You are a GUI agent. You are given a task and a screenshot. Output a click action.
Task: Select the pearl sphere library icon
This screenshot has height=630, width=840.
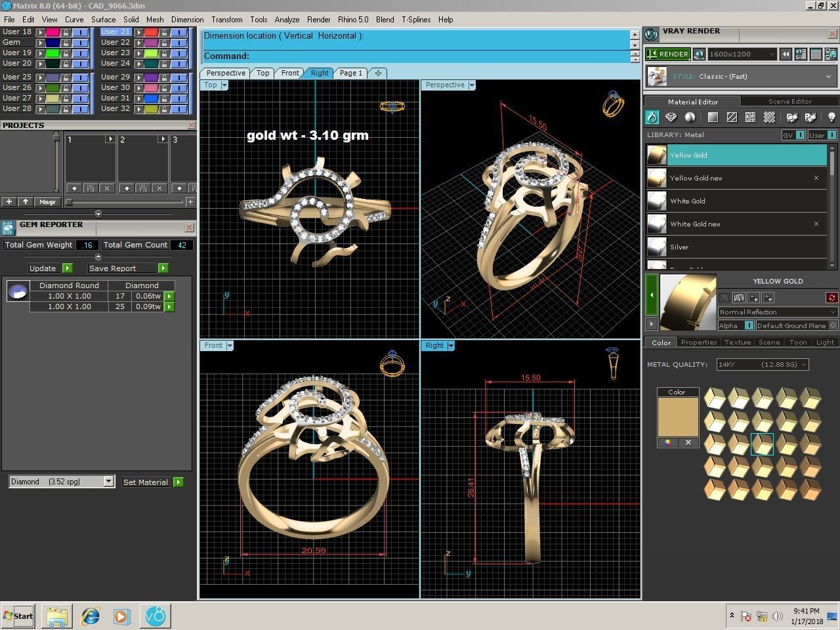click(x=690, y=117)
